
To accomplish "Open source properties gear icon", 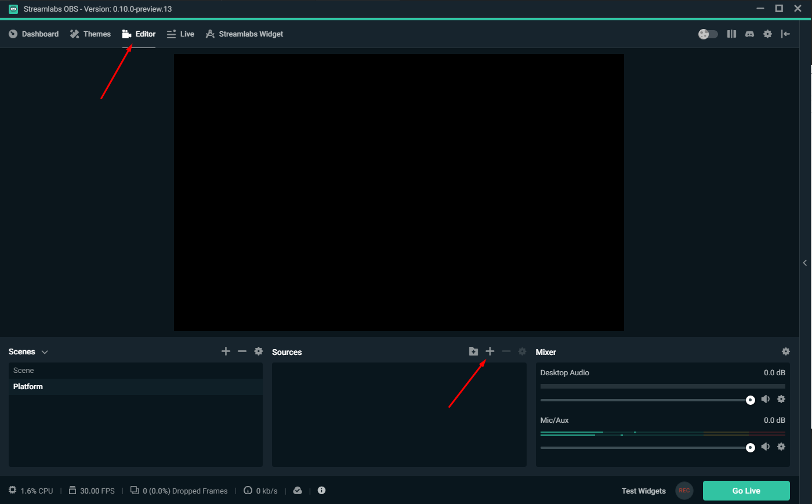I will 522,351.
